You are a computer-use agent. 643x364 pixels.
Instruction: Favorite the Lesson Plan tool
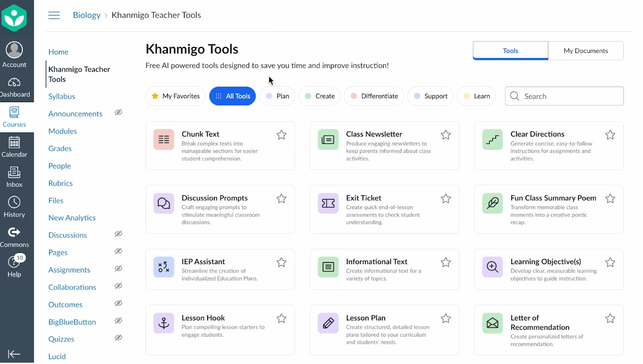tap(446, 318)
